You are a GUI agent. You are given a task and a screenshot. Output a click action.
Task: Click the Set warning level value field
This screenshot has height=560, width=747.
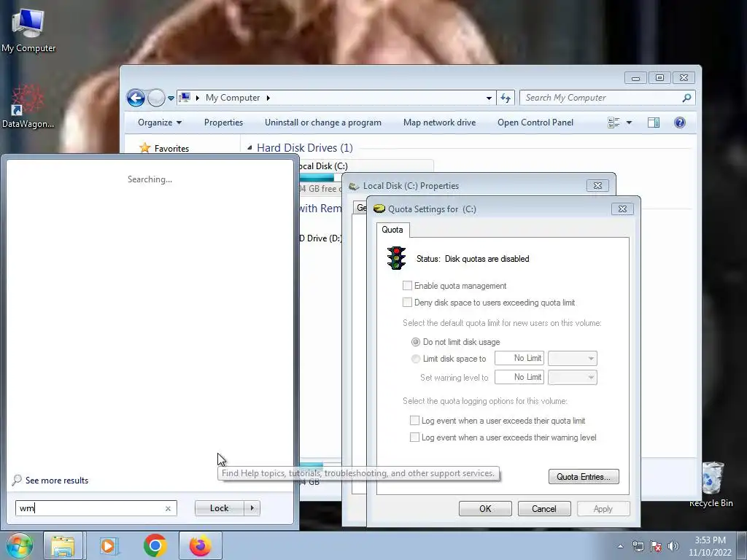click(x=519, y=377)
